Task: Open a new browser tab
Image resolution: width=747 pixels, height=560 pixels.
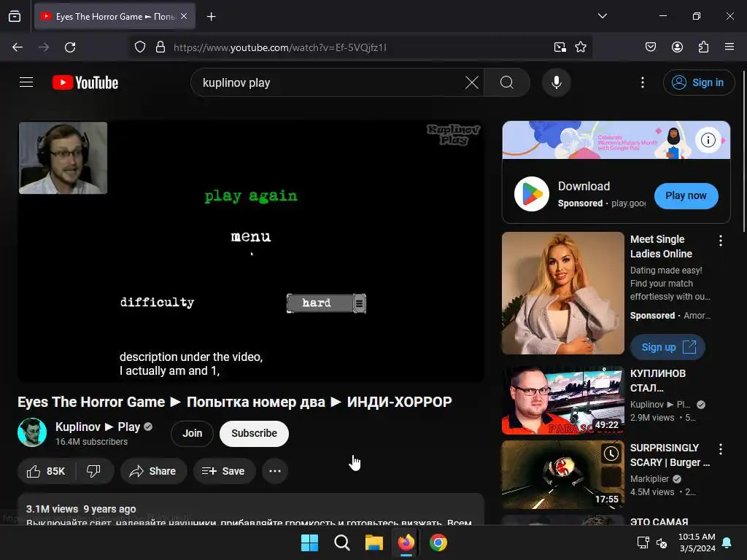Action: 211,17
